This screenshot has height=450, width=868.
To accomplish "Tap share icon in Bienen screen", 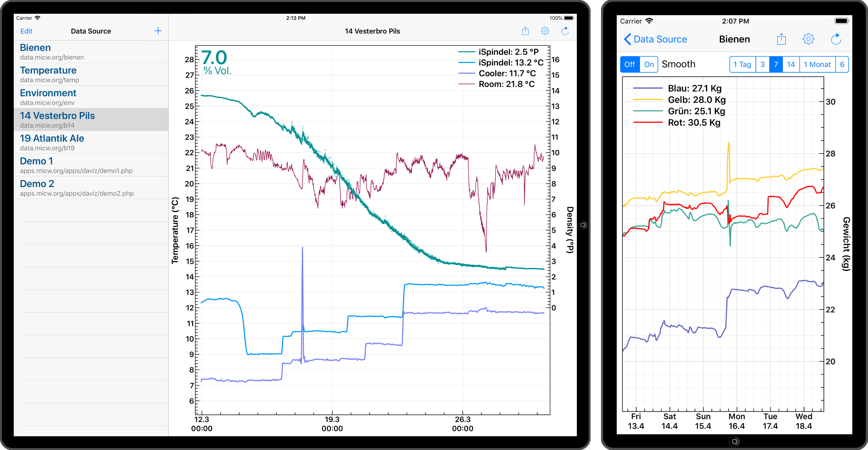I will pos(781,39).
